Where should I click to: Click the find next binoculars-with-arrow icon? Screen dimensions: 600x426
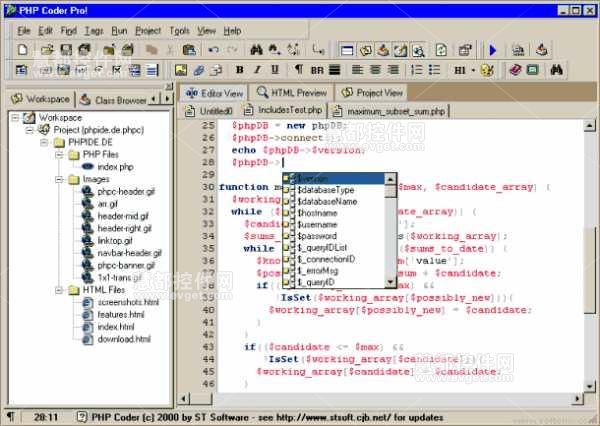(275, 50)
